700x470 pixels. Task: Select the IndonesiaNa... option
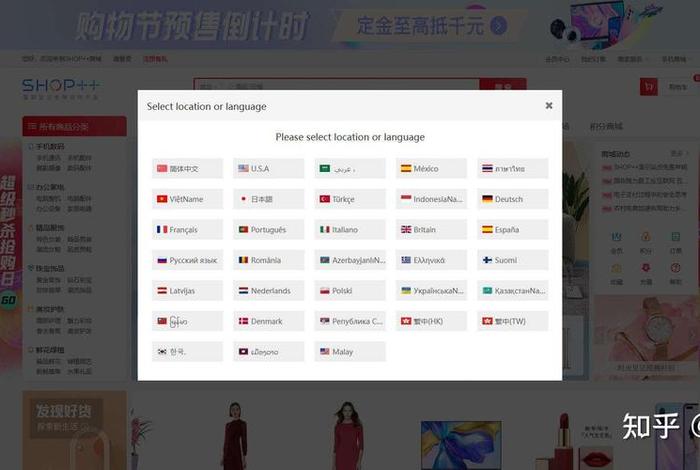click(431, 199)
